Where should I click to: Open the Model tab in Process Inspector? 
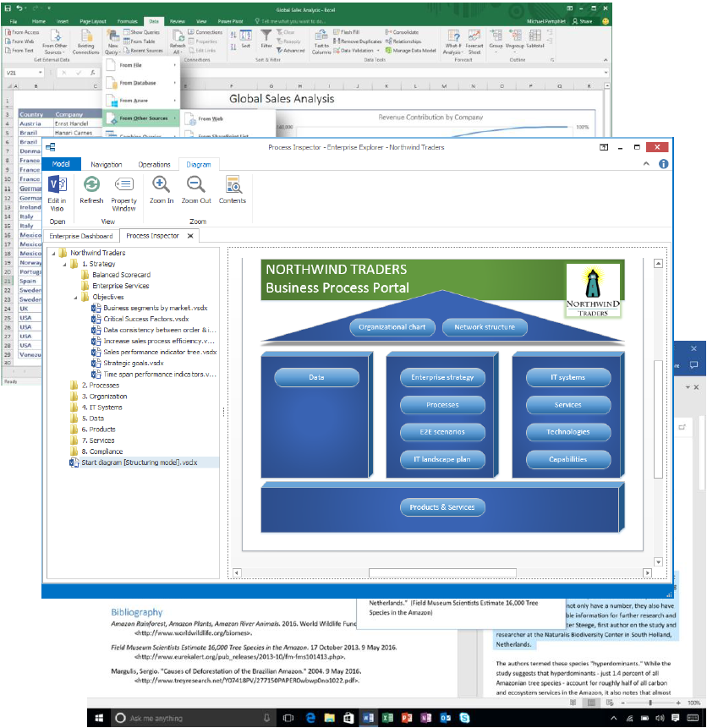click(x=61, y=164)
